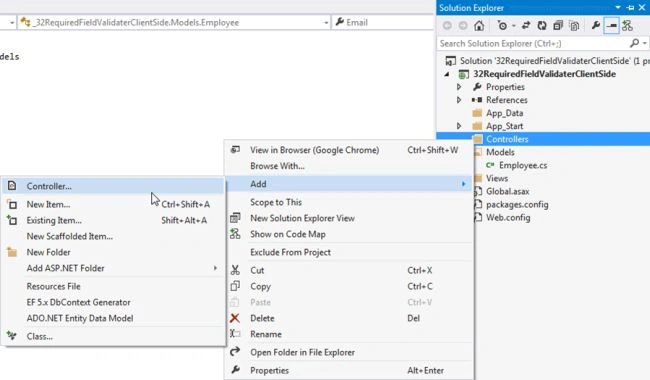This screenshot has height=380, width=650.
Task: Choose Controller... in Add submenu
Action: tap(113, 186)
